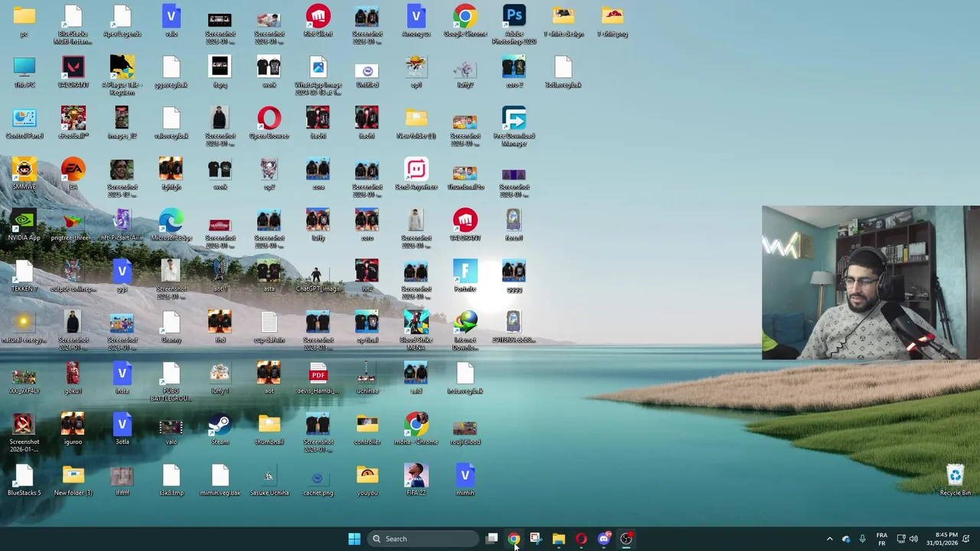Select the PDF file devis_Hamdi

318,379
